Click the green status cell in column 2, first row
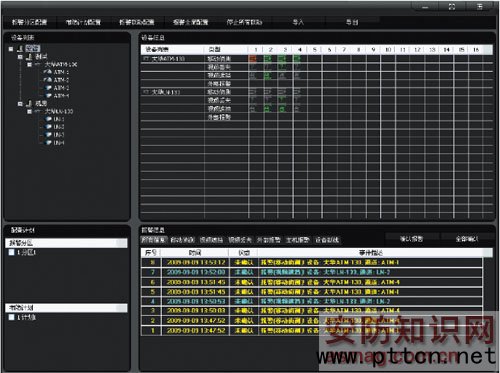Viewport: 500px width, 373px height. 267,59
